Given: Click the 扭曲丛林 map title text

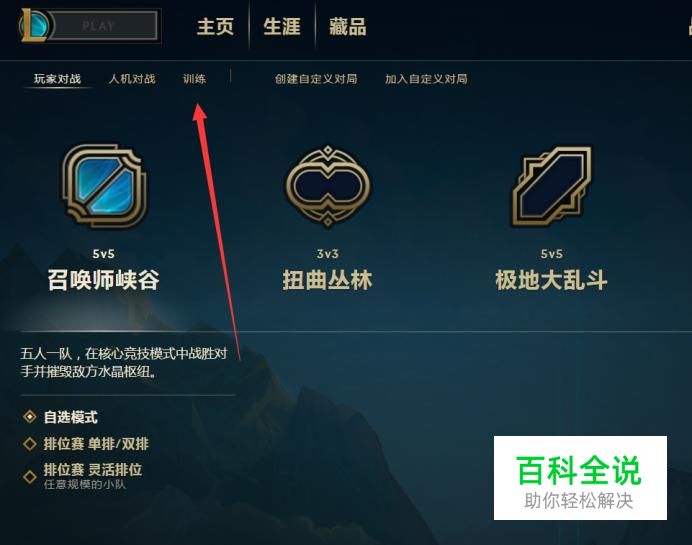Looking at the screenshot, I should pyautogui.click(x=327, y=280).
